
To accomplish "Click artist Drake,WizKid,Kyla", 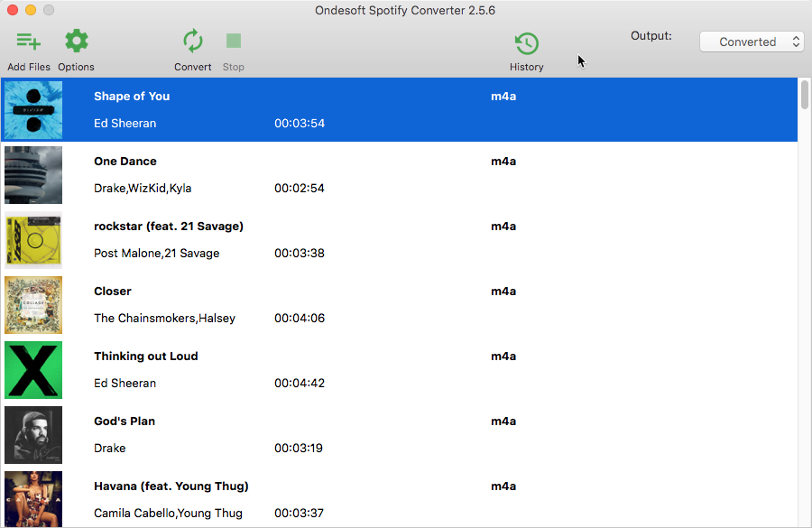I will click(143, 188).
